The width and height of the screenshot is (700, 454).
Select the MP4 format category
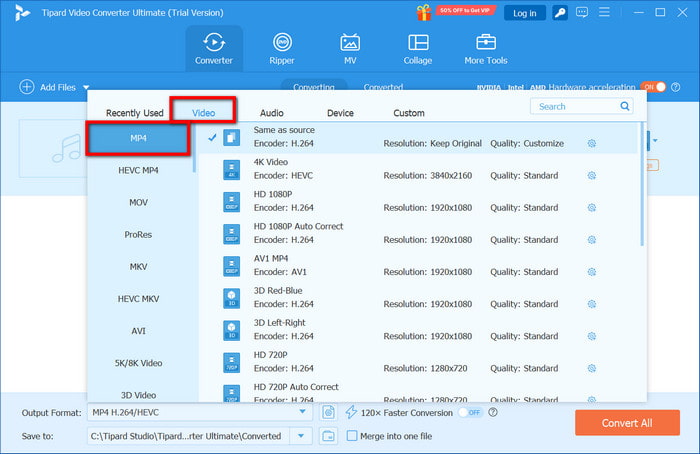coord(138,138)
